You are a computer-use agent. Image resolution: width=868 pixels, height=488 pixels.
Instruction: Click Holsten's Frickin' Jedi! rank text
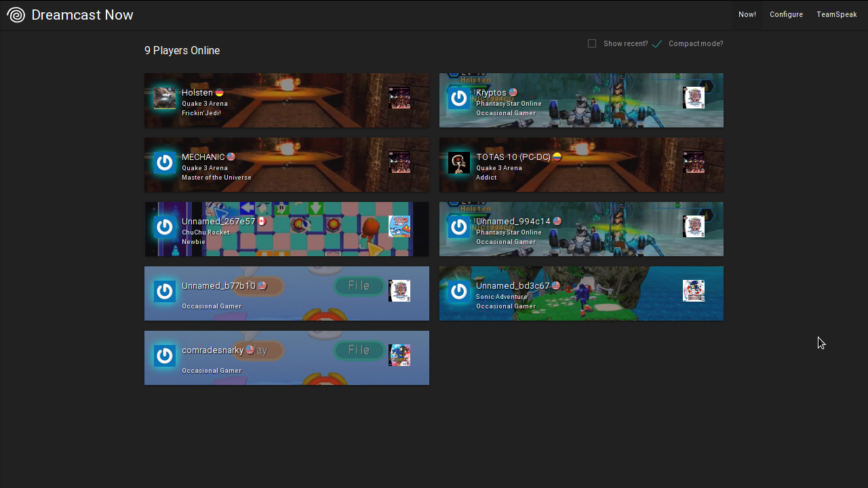pos(201,113)
